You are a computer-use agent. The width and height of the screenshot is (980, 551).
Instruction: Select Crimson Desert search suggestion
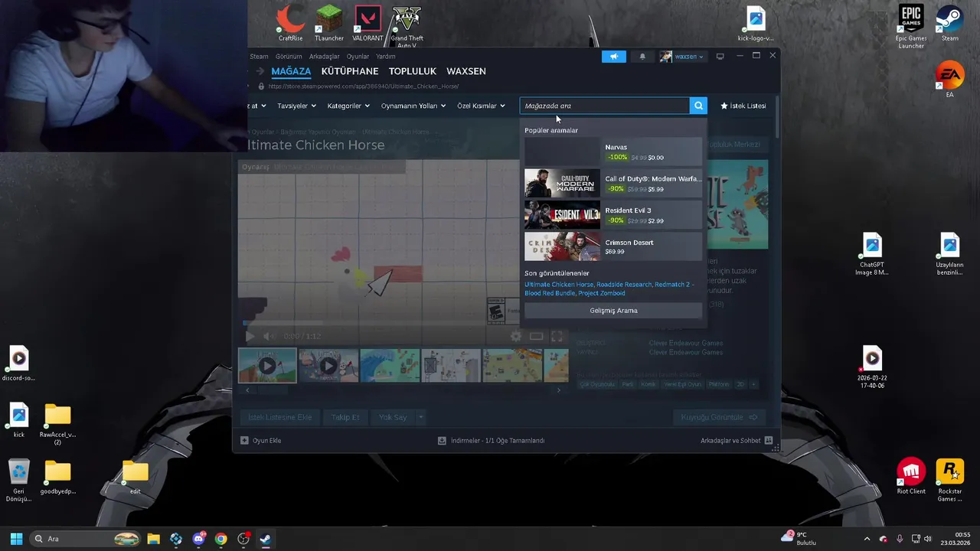[x=612, y=247]
